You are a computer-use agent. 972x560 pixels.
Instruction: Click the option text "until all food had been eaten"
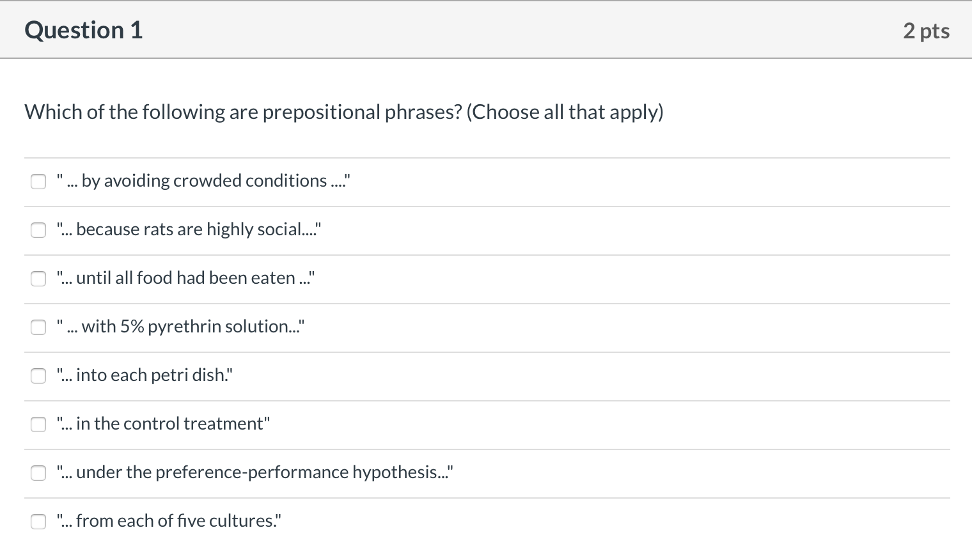click(185, 278)
